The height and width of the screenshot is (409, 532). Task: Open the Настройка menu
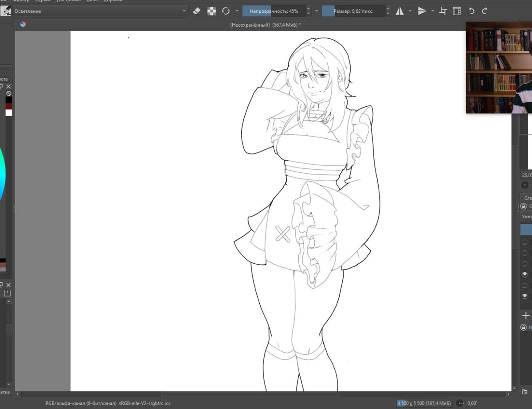click(68, 1)
